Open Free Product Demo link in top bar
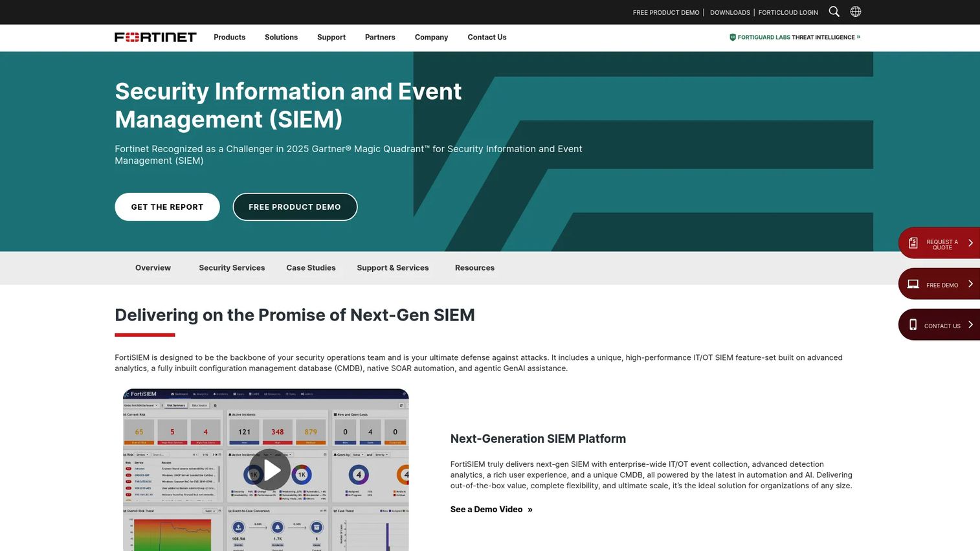The height and width of the screenshot is (551, 980). (x=666, y=12)
